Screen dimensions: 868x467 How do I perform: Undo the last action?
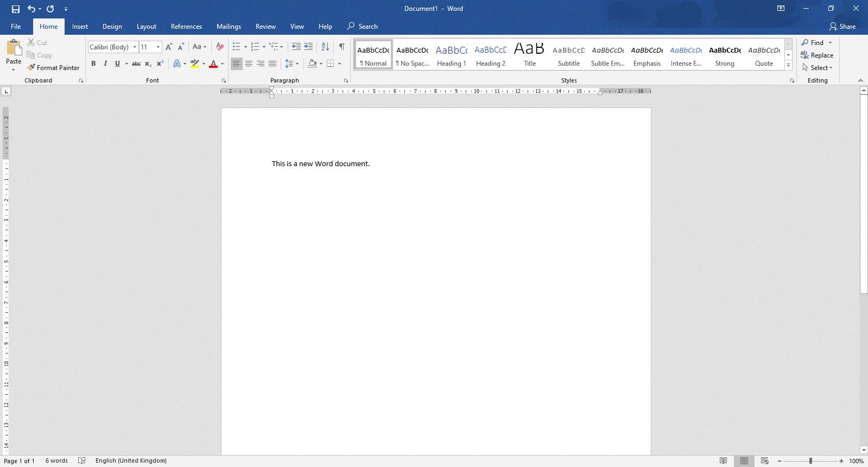(x=31, y=9)
